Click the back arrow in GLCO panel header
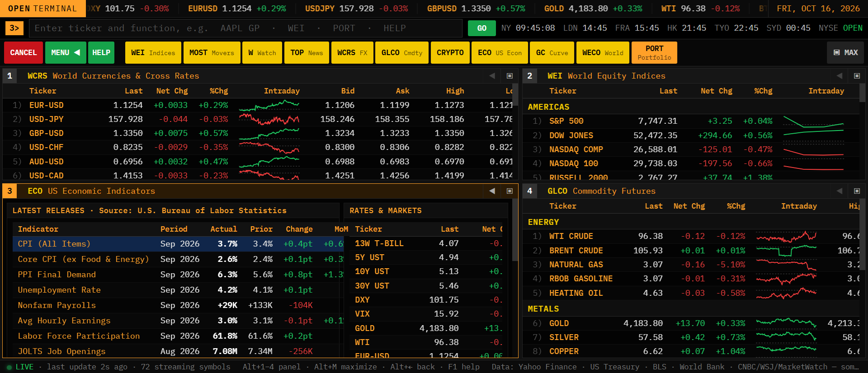The height and width of the screenshot is (373, 868). point(840,191)
